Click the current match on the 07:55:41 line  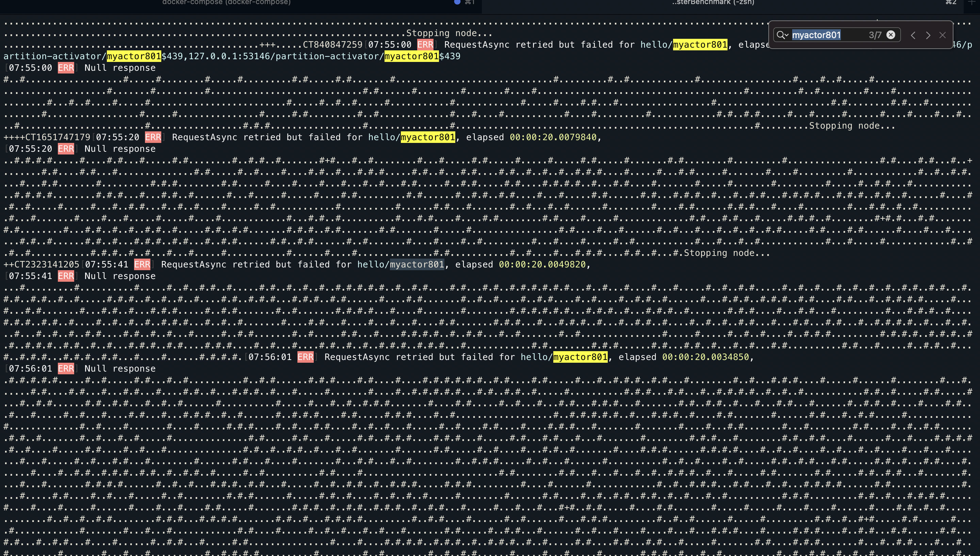[x=417, y=264]
